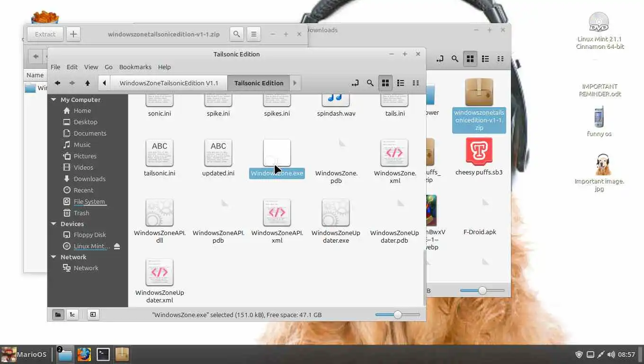Select the WindowsZoneAPI.xml file
Screen dimensions: 644x364
(277, 222)
